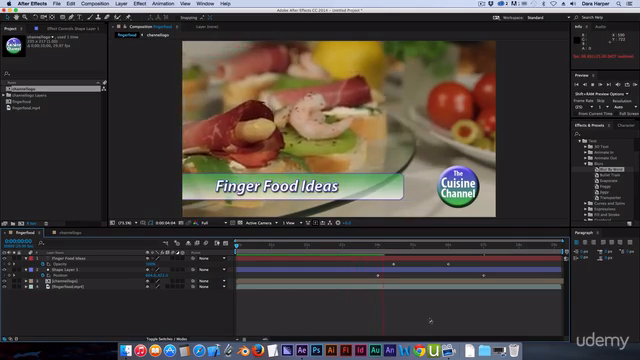Select the Puppet Pin tool
This screenshot has width=640, height=360.
point(128,17)
